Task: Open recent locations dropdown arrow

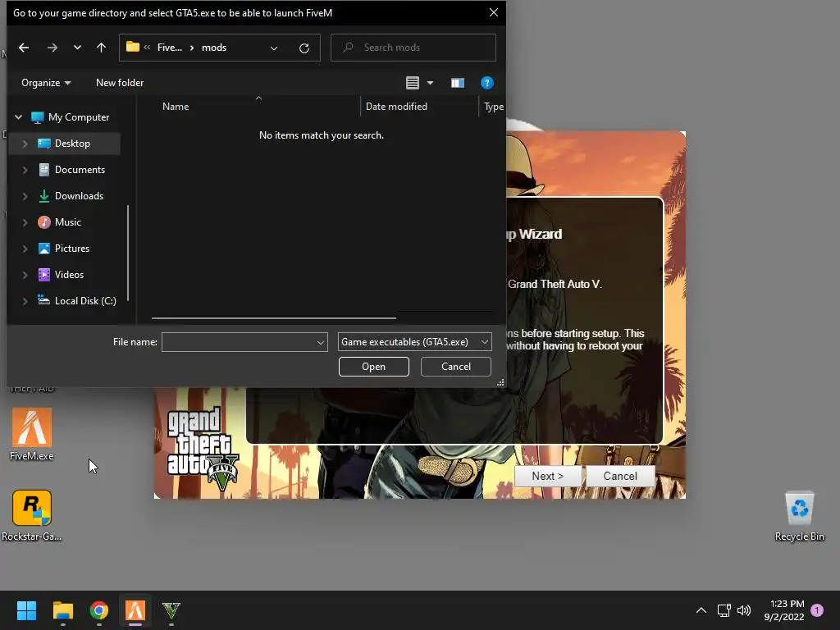Action: [x=77, y=48]
